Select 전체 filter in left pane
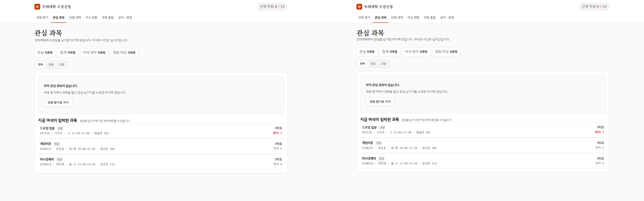The image size is (644, 201). point(40,65)
